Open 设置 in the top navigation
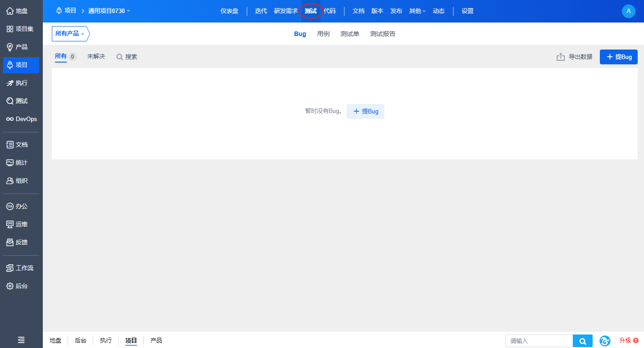 point(467,11)
